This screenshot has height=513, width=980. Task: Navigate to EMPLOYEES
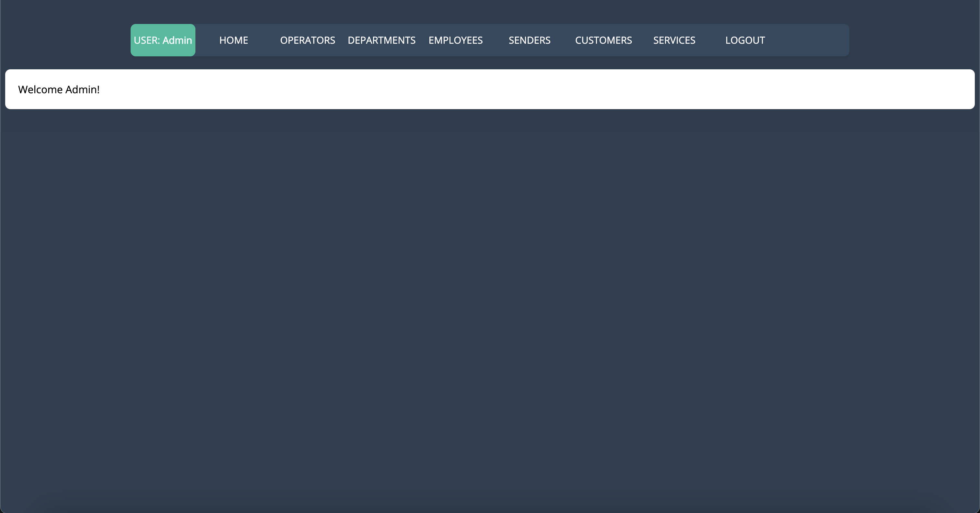pos(455,40)
